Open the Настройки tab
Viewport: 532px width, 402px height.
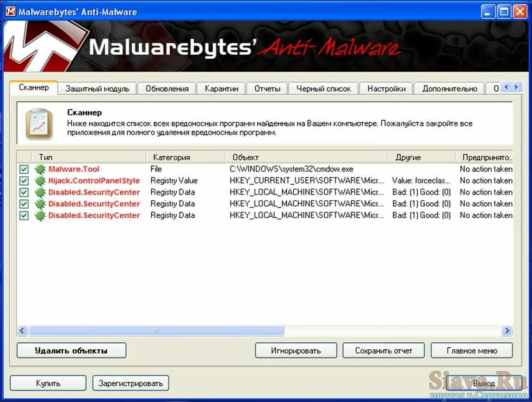point(386,89)
